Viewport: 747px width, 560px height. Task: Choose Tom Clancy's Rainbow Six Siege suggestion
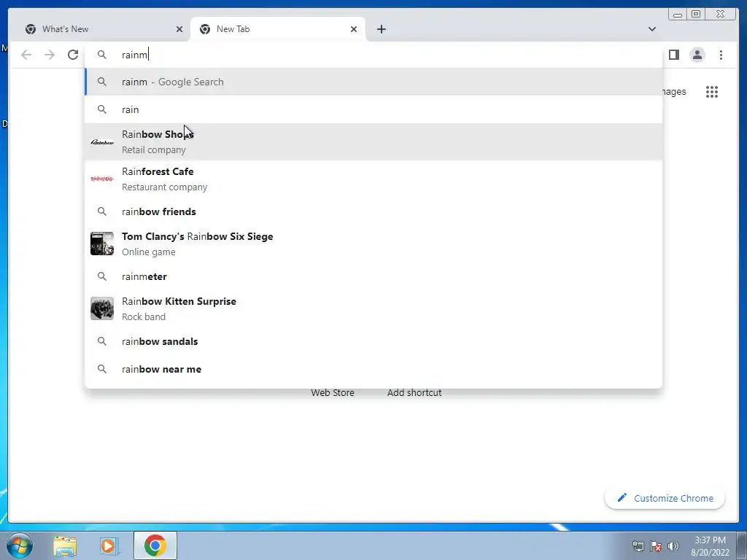[x=373, y=244]
